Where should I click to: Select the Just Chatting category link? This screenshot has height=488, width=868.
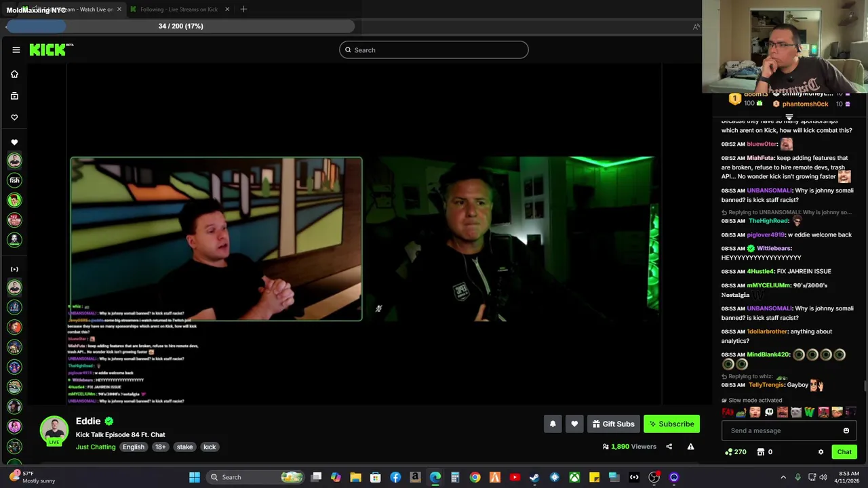(96, 447)
